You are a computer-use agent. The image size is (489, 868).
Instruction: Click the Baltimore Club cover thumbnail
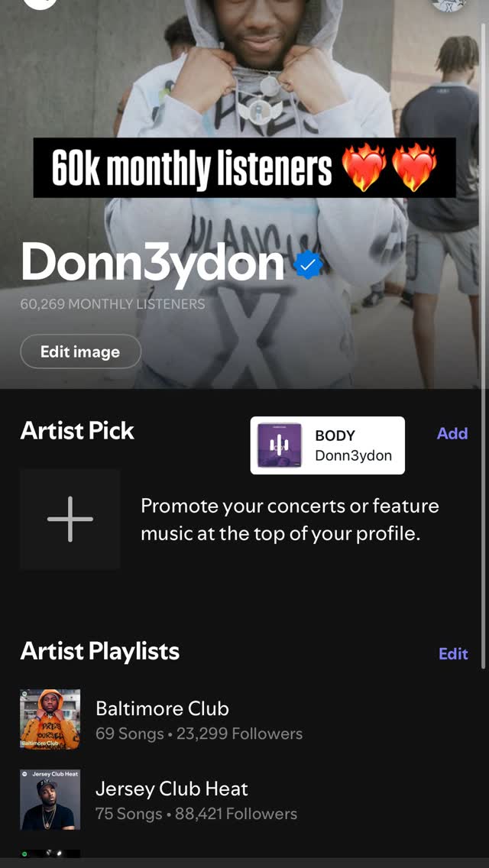tap(50, 720)
